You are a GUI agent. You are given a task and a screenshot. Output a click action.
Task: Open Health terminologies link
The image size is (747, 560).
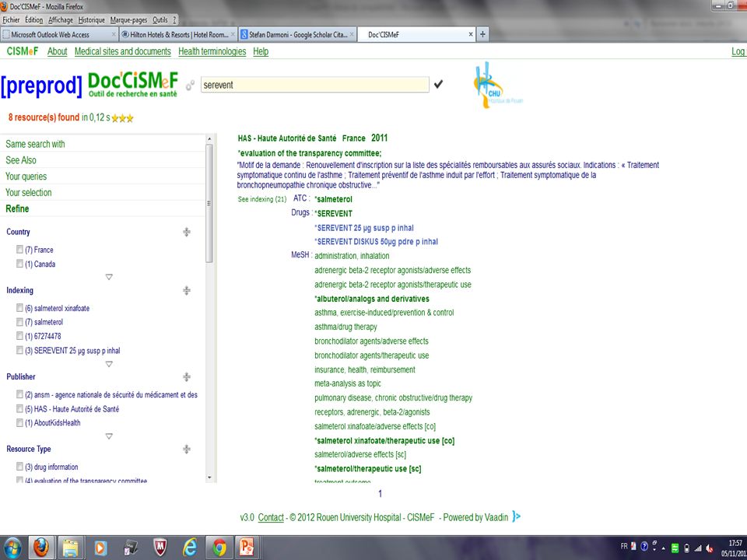point(212,51)
